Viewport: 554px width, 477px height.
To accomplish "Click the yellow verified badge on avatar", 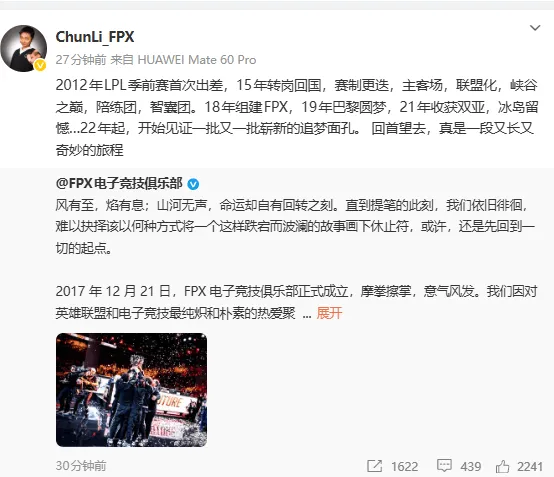I will tap(40, 65).
